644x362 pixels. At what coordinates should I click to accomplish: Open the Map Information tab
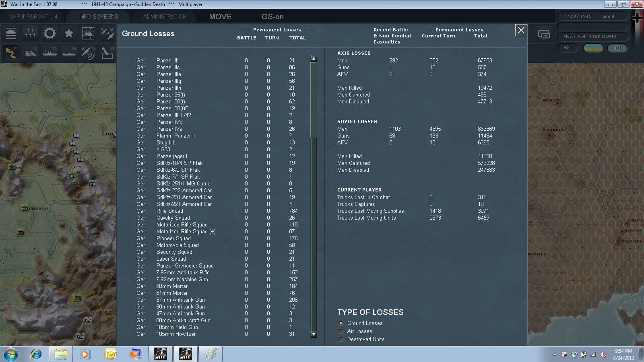tap(33, 16)
